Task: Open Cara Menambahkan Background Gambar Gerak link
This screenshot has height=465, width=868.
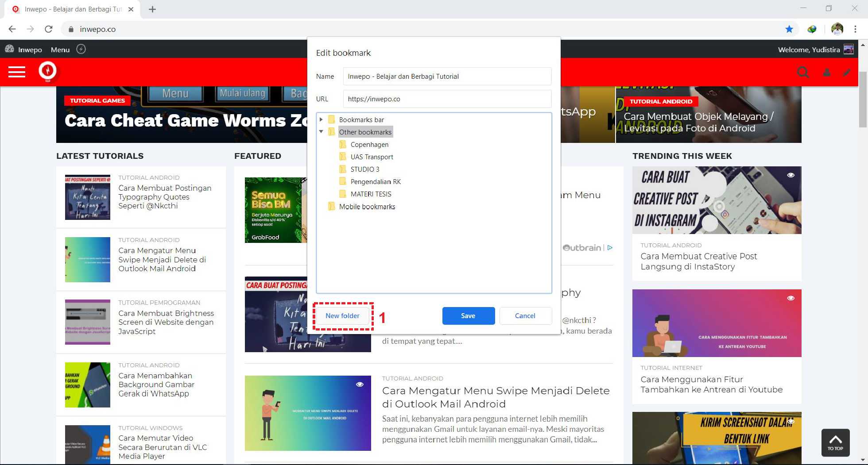Action: [156, 384]
